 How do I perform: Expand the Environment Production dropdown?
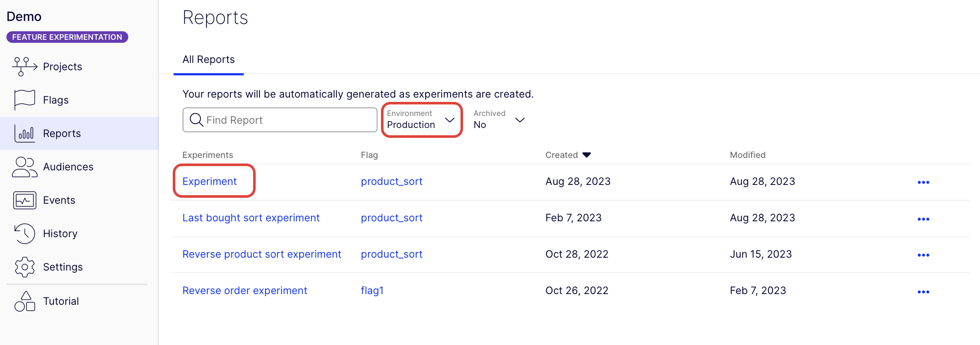tap(422, 120)
